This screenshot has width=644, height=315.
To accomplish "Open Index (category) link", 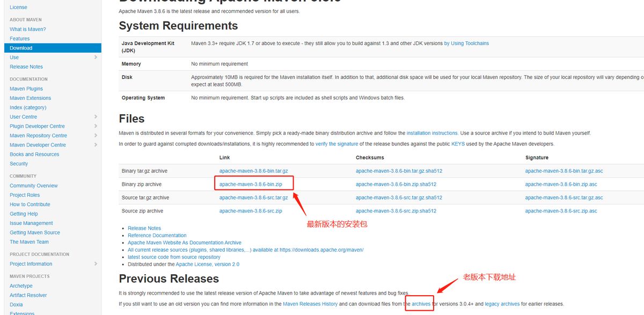I will point(28,108).
